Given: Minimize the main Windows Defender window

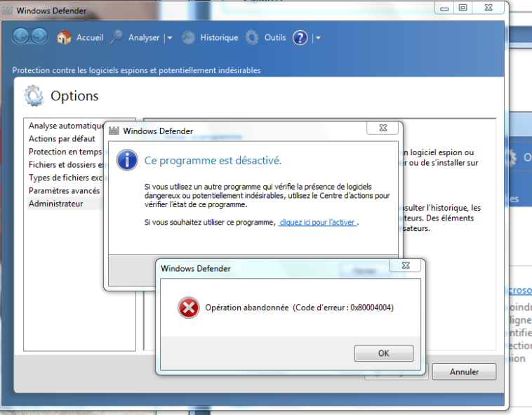Looking at the screenshot, I should [x=444, y=8].
